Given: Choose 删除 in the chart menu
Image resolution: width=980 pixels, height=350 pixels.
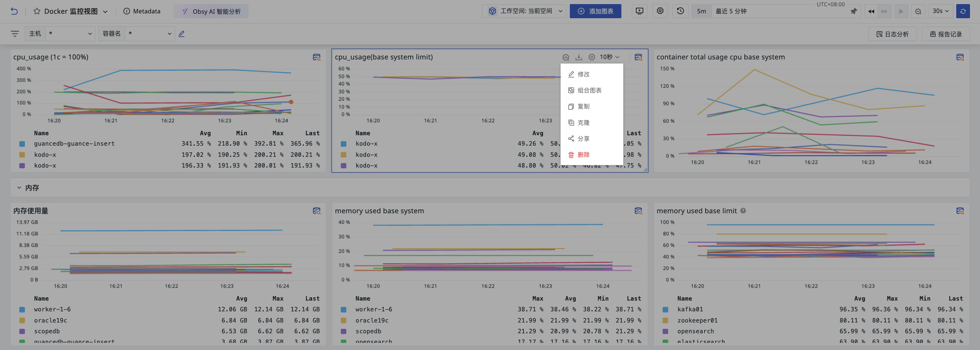Looking at the screenshot, I should [583, 155].
